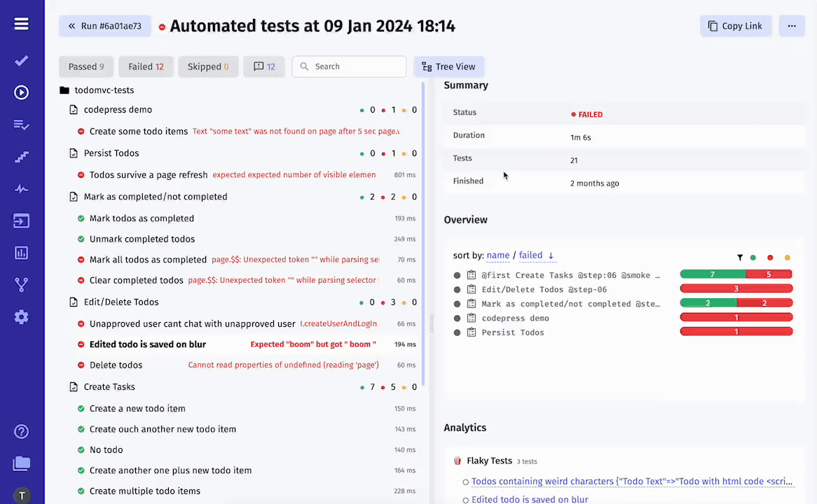
Task: Open the user avatar labeled T
Action: 22,496
